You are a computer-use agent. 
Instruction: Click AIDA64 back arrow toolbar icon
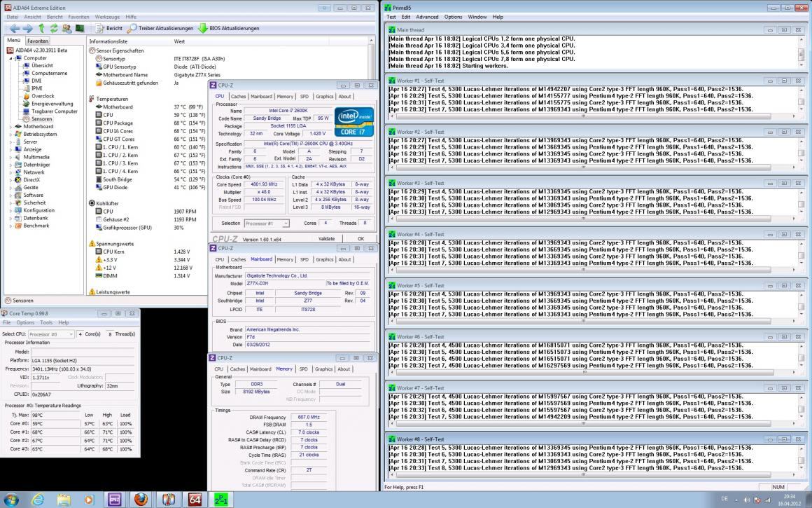click(15, 29)
